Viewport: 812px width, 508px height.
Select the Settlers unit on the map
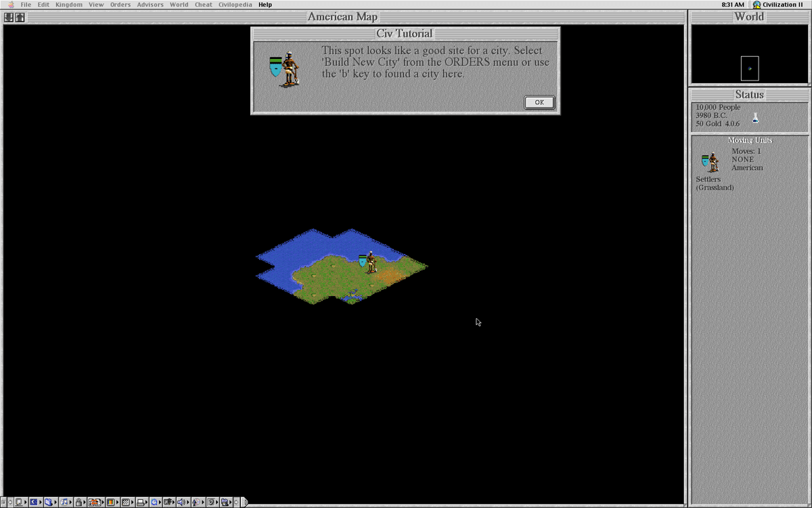tap(368, 262)
